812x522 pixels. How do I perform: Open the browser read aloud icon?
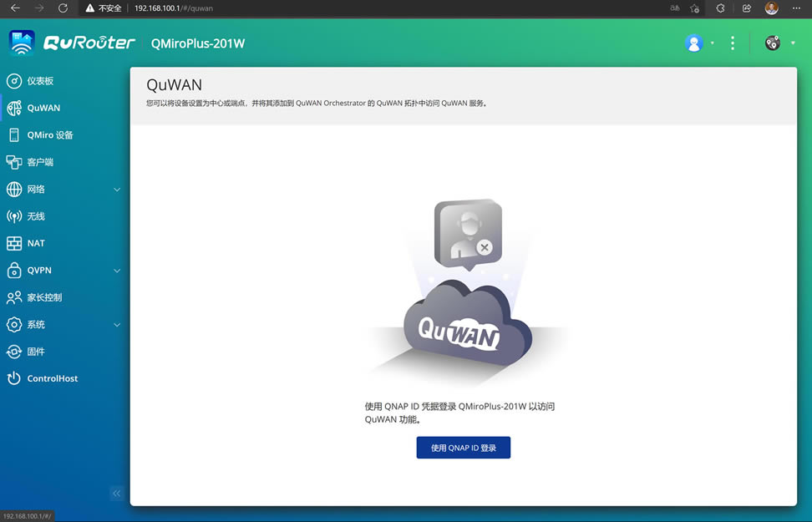point(675,8)
